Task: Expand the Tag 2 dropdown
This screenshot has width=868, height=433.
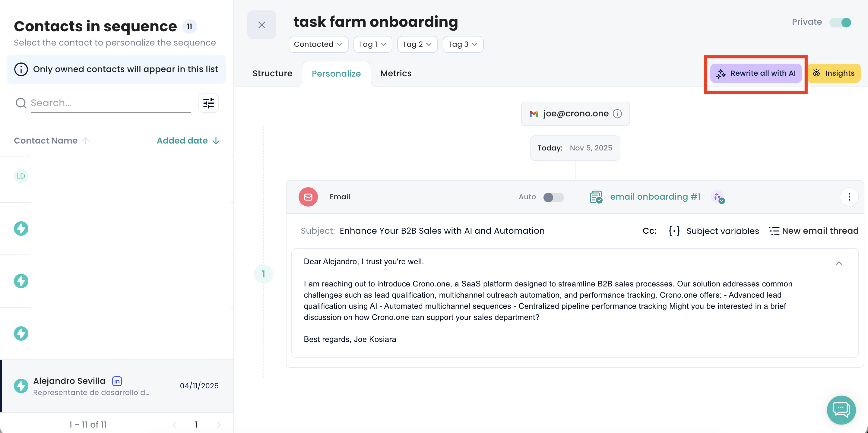Action: tap(417, 45)
